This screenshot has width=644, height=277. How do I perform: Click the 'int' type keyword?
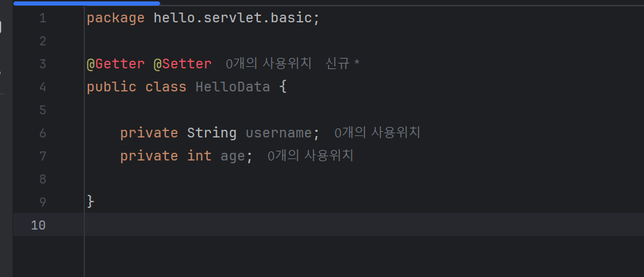(x=199, y=156)
